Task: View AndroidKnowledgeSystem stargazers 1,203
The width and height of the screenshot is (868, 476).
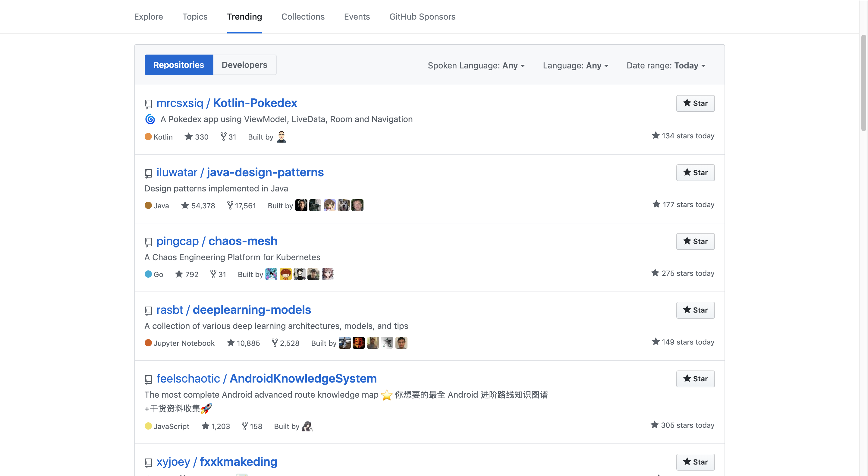Action: click(x=216, y=427)
